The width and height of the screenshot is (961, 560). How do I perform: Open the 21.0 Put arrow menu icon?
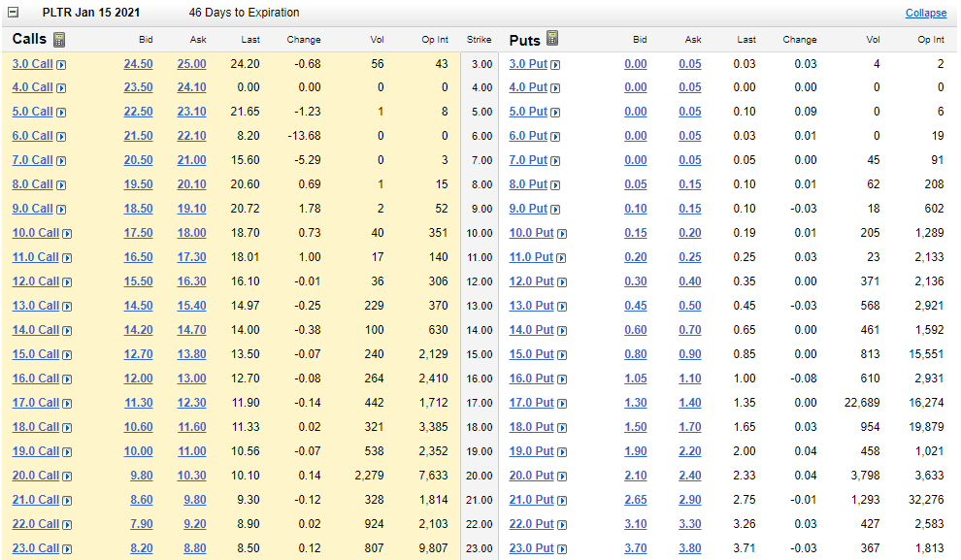pos(561,501)
